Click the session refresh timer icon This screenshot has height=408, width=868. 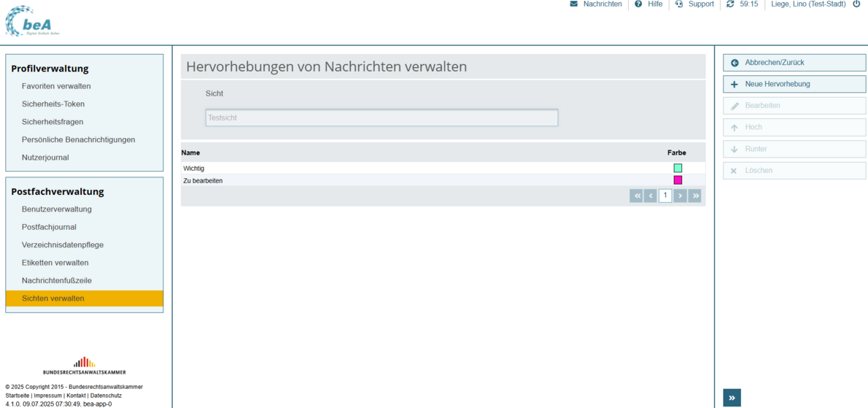(730, 4)
